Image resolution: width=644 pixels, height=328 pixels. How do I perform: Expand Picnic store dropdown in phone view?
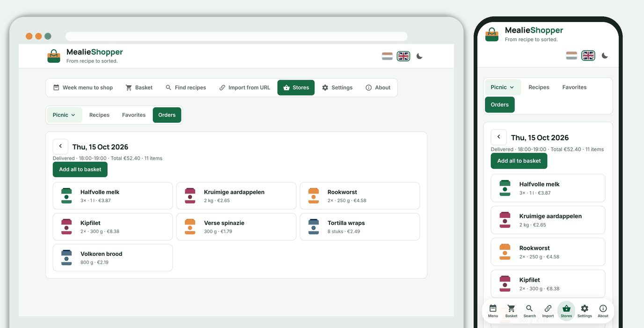503,87
